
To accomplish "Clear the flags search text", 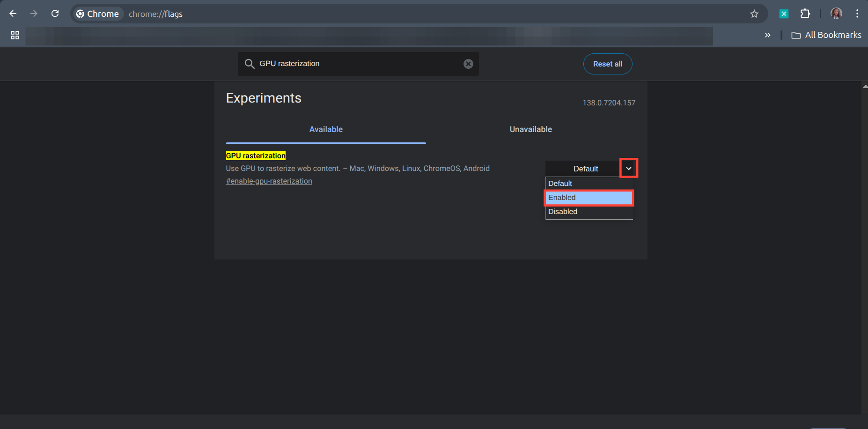I will tap(468, 64).
